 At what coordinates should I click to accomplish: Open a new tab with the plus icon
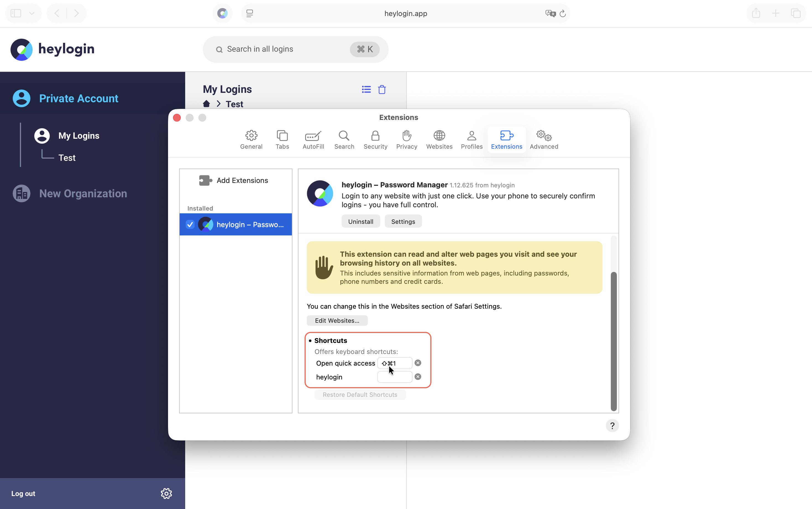[776, 13]
